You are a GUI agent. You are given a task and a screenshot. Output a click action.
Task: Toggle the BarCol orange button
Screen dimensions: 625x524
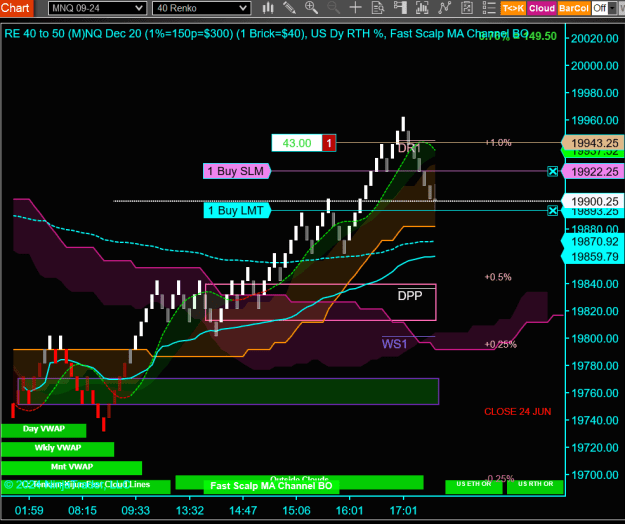click(x=574, y=8)
